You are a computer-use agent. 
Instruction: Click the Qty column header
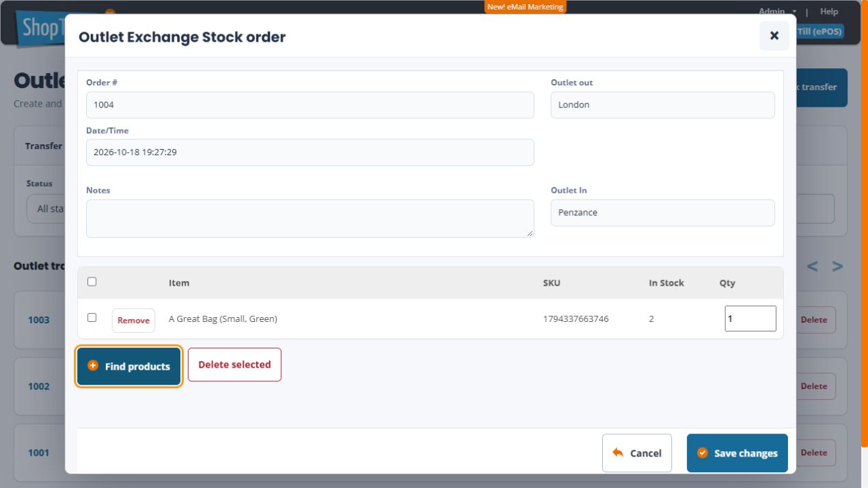pyautogui.click(x=727, y=283)
